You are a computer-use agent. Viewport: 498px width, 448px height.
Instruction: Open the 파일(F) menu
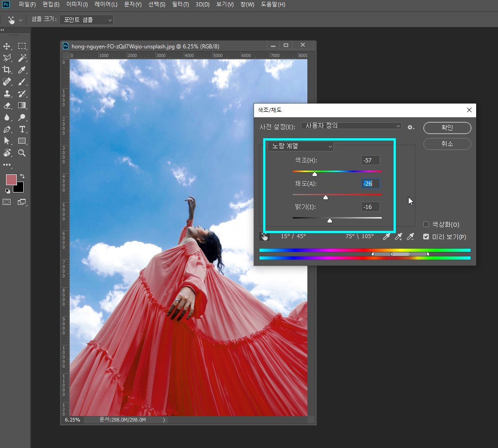(x=27, y=5)
